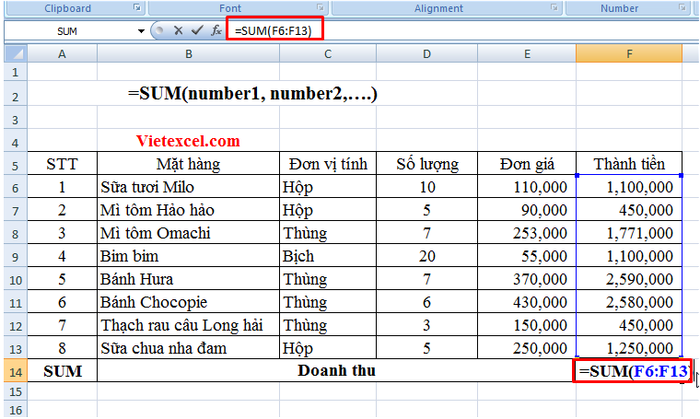The image size is (700, 419).
Task: Click quantity 3 in Thạch rau câu row
Action: (427, 325)
